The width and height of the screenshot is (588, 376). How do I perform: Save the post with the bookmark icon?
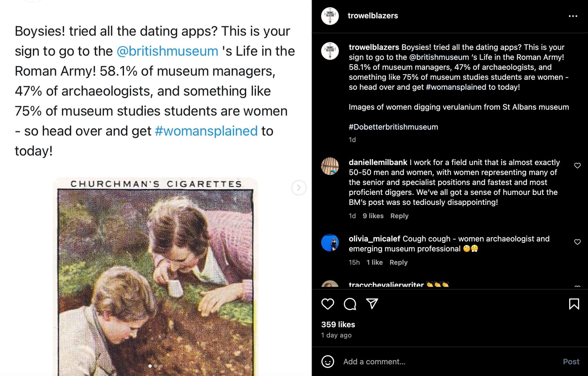pyautogui.click(x=574, y=304)
